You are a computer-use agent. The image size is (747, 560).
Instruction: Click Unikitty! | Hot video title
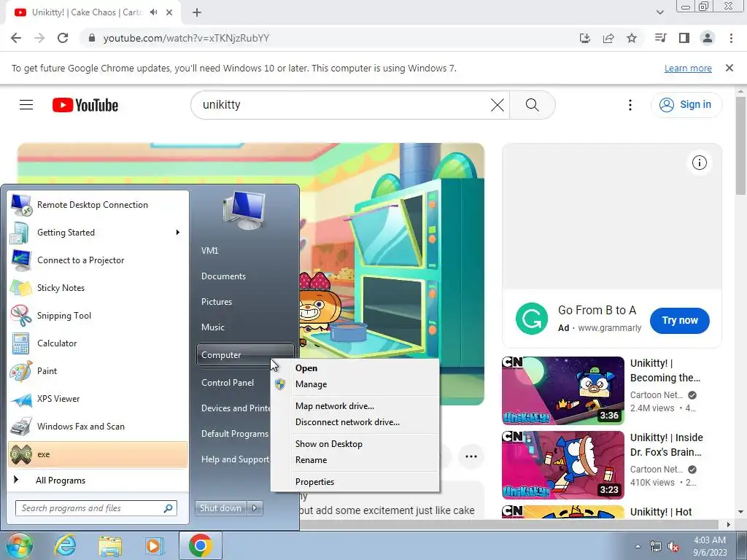(x=661, y=512)
